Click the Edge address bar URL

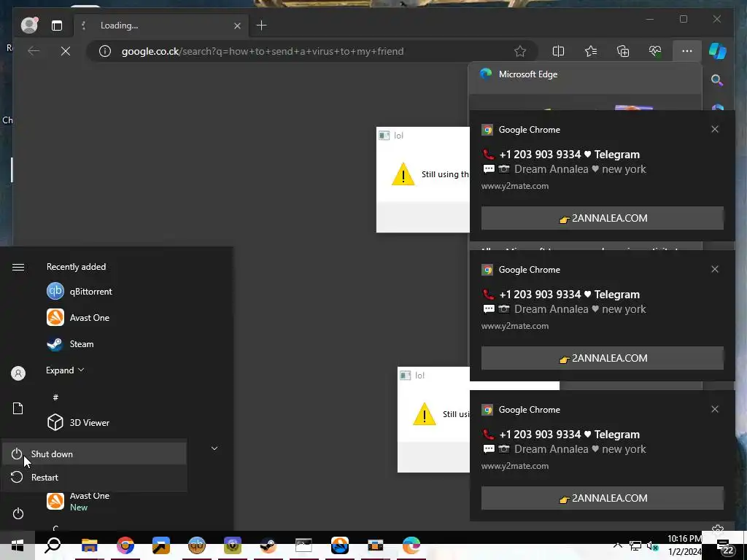[263, 51]
